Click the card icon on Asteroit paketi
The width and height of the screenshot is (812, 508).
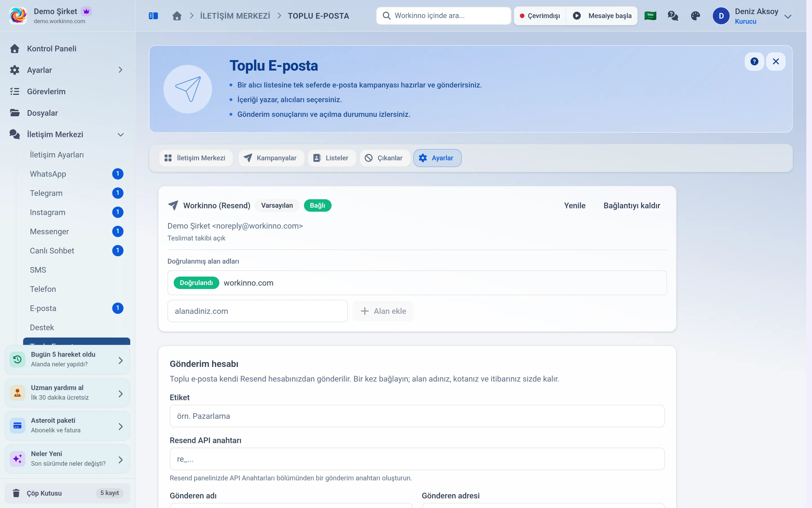(x=17, y=426)
